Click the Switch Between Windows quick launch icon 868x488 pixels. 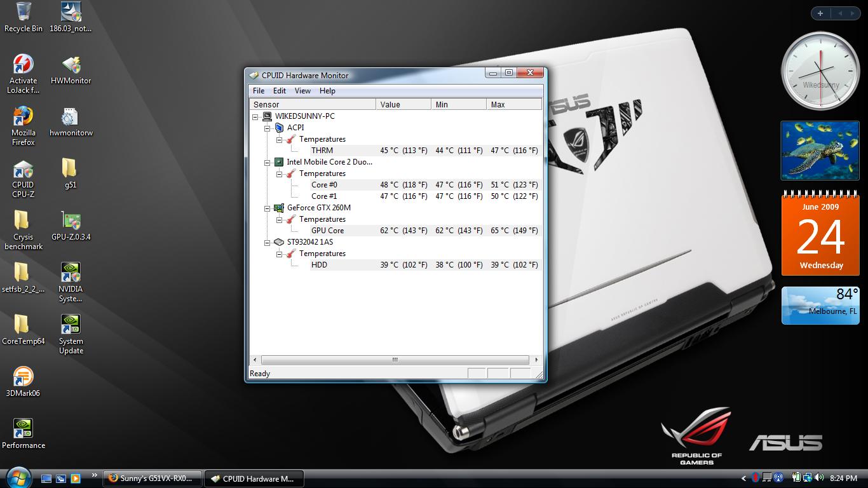point(61,478)
